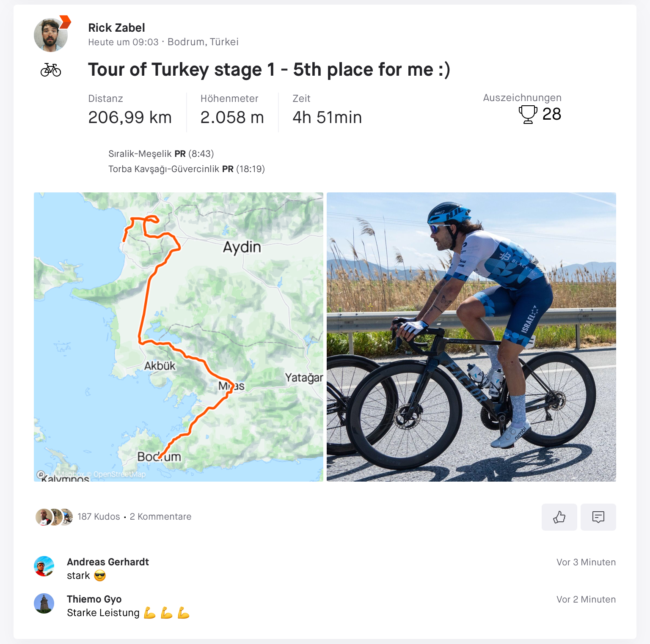This screenshot has width=650, height=644.
Task: Show the 2 Kommentare link
Action: (160, 517)
